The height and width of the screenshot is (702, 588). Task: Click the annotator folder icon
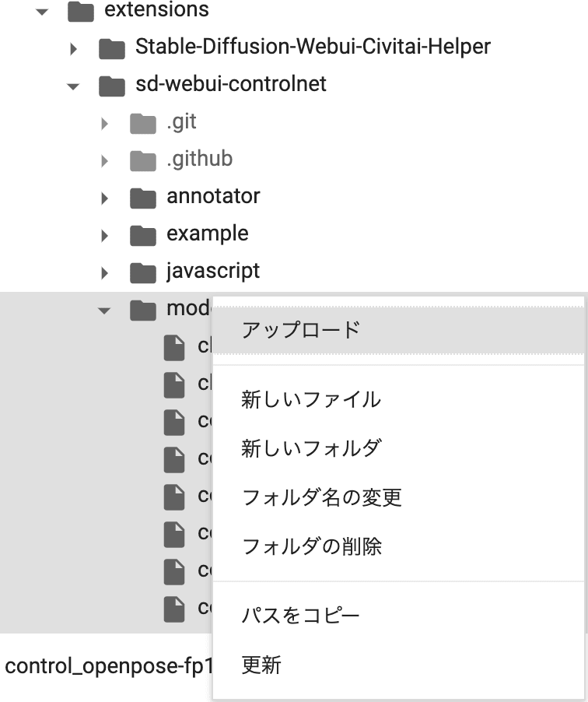tap(142, 196)
